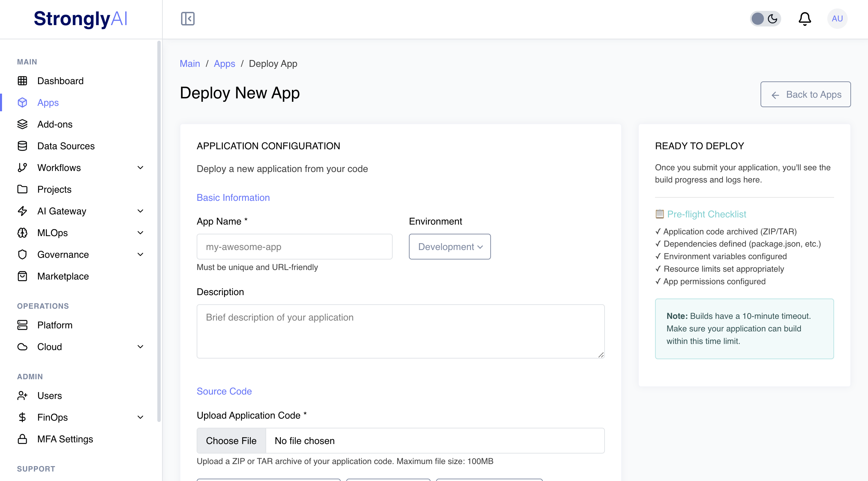This screenshot has height=481, width=868.
Task: Select MFA Settings in the sidebar
Action: point(65,439)
